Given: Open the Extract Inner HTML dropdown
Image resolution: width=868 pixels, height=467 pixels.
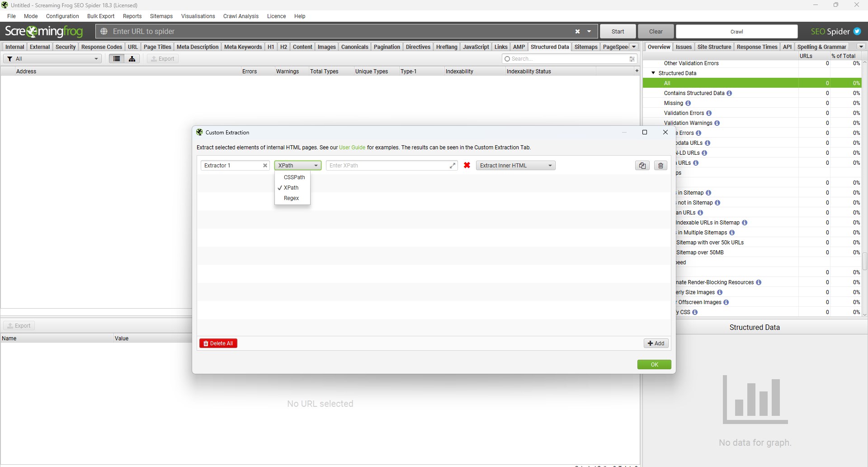Looking at the screenshot, I should pos(515,165).
